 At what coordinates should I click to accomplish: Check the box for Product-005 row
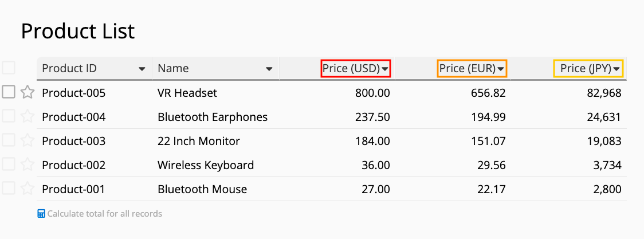click(9, 92)
